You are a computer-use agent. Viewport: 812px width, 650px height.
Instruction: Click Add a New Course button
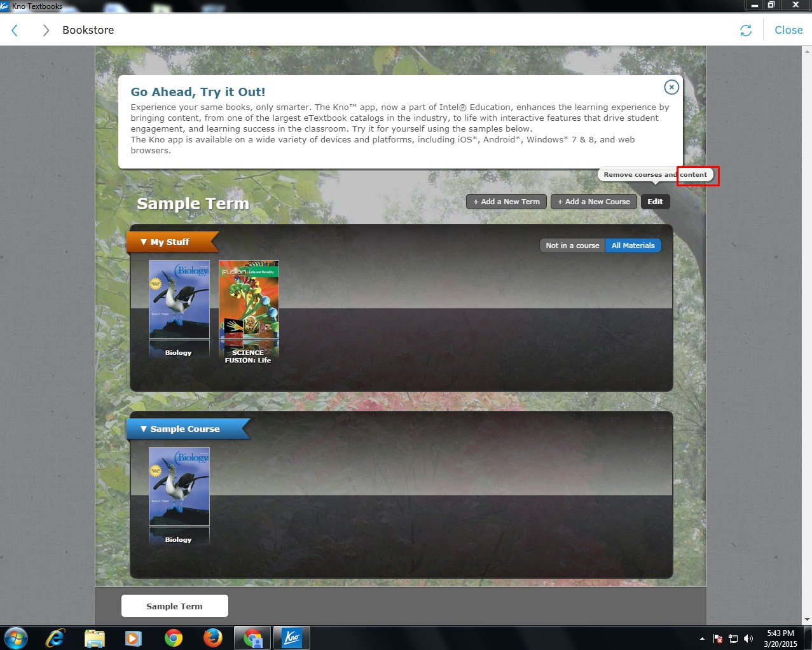click(594, 202)
